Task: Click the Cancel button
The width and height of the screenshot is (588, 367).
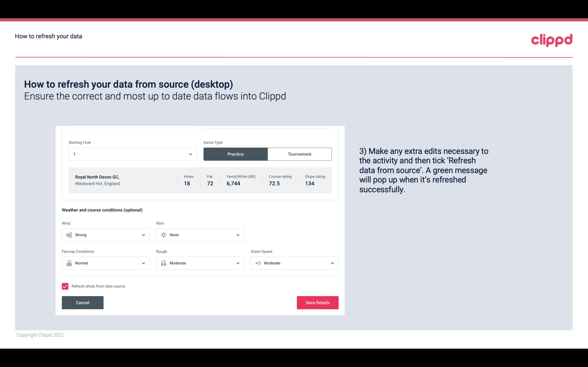Action: tap(83, 303)
